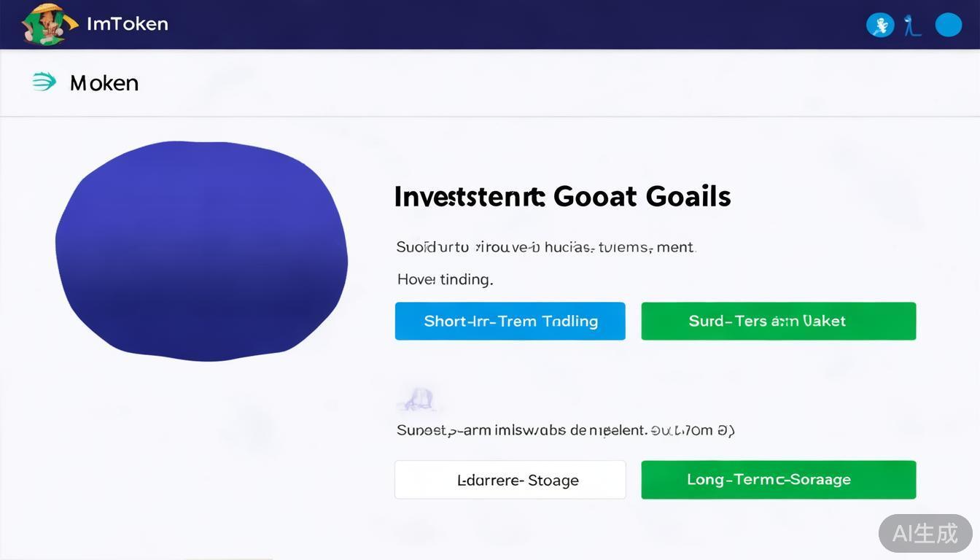Click the 'Hovei tinding.' text
This screenshot has width=980, height=560.
point(445,279)
